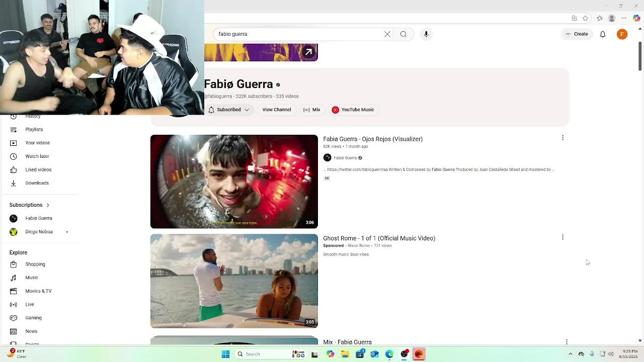This screenshot has height=362, width=644.
Task: Open Windows Start menu
Action: pos(226,354)
